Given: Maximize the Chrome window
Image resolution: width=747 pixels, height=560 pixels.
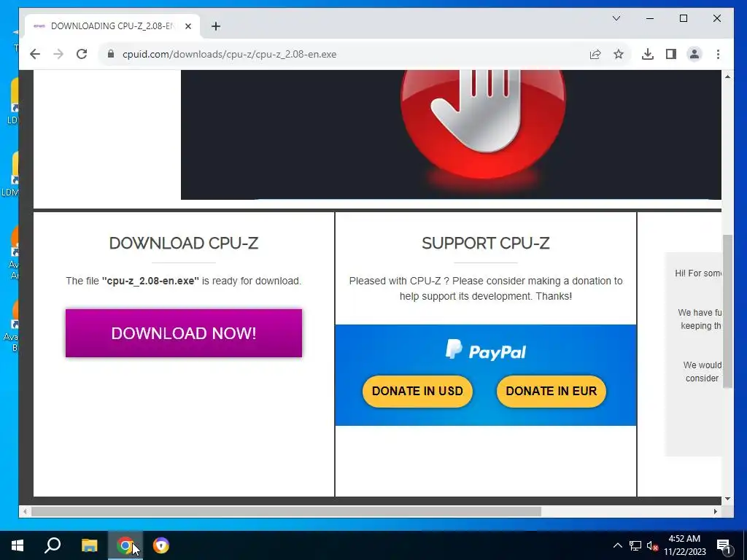Looking at the screenshot, I should 683,18.
